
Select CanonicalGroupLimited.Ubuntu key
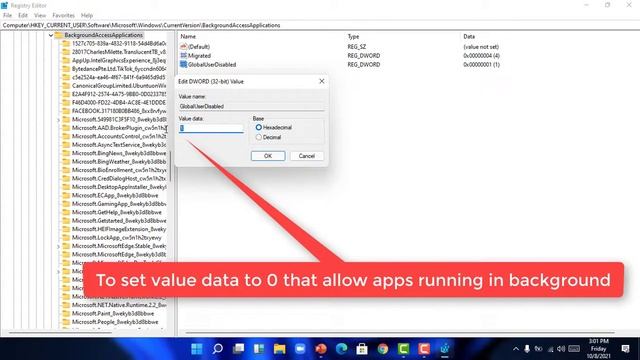[x=119, y=86]
